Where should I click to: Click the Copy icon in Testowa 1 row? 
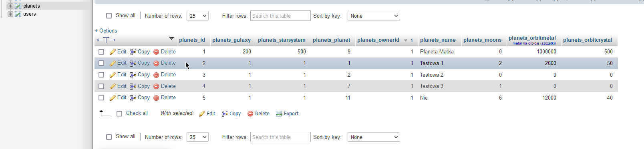[133, 63]
